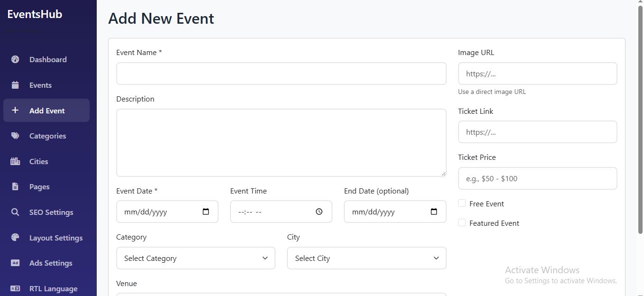This screenshot has width=644, height=296.
Task: Check the Featured Event checkbox
Action: (x=462, y=222)
